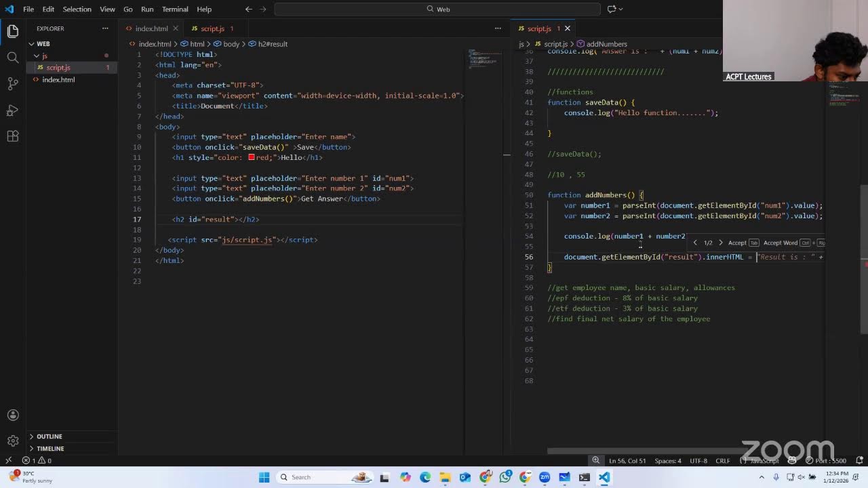The height and width of the screenshot is (488, 868).
Task: Open Windows Start button
Action: tap(264, 477)
